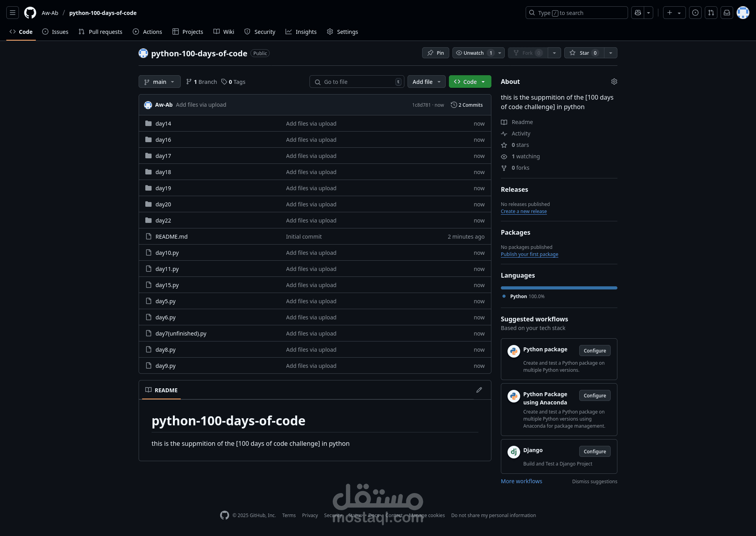Open the green Code clone dropdown
This screenshot has width=756, height=536.
click(470, 82)
